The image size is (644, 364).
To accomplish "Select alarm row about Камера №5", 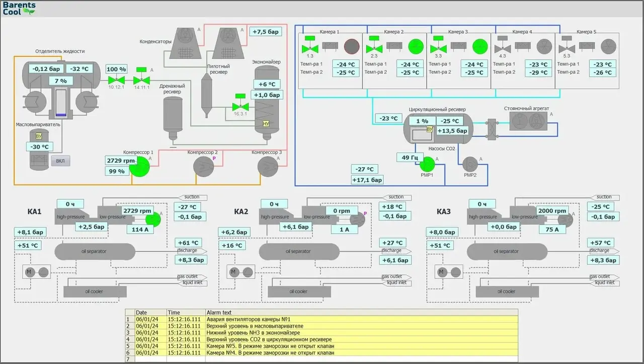I will pos(321,346).
